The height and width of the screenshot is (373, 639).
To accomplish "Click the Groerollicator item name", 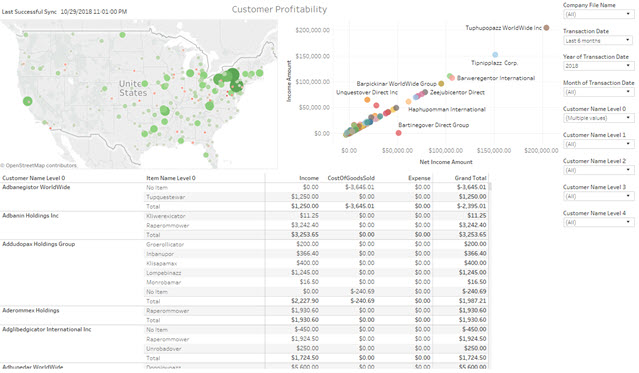I will tap(165, 245).
